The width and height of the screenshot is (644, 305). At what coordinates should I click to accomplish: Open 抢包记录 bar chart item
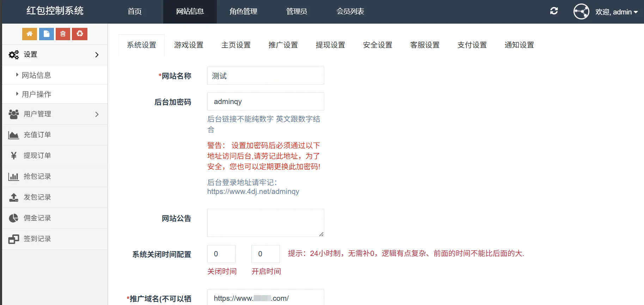(x=37, y=176)
